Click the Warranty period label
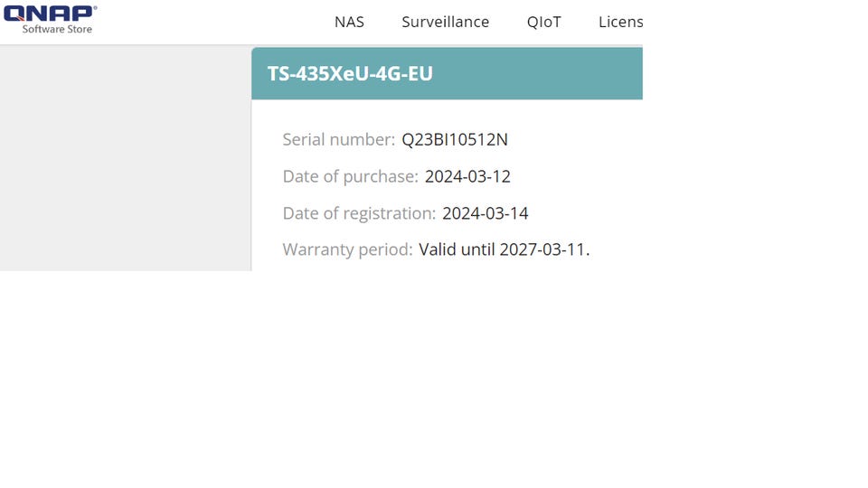Screen dimensions: 868x488 [x=347, y=249]
